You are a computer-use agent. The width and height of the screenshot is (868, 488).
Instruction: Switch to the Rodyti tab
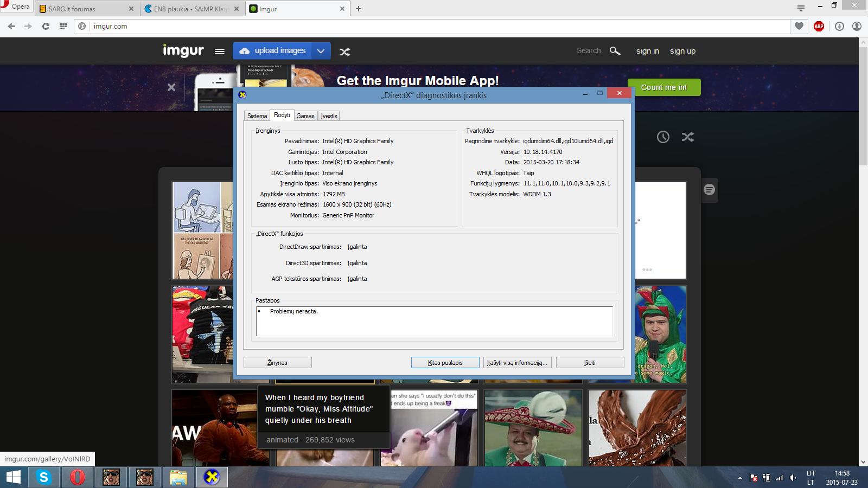coord(282,115)
